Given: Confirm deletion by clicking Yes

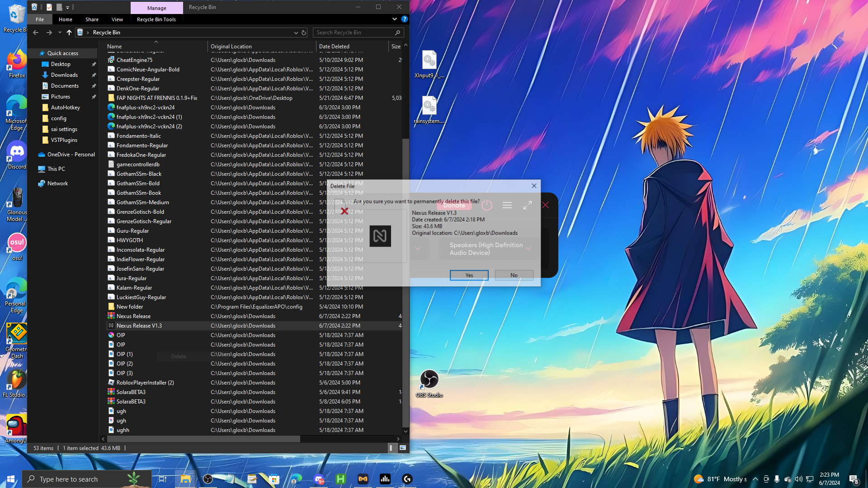Looking at the screenshot, I should (469, 275).
